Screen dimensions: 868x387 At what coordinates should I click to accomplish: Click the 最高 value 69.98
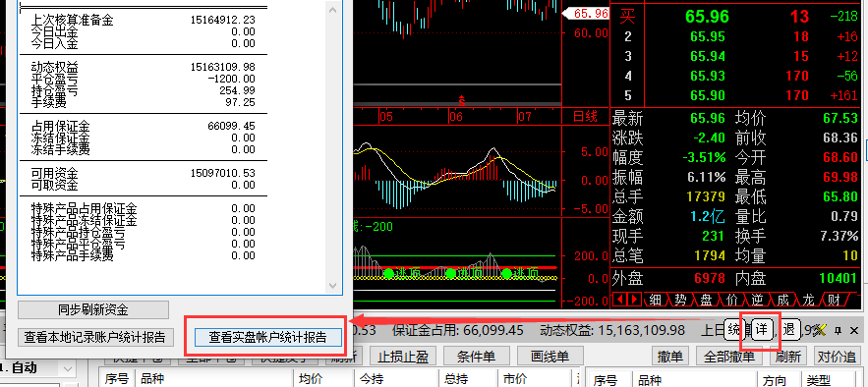[840, 178]
